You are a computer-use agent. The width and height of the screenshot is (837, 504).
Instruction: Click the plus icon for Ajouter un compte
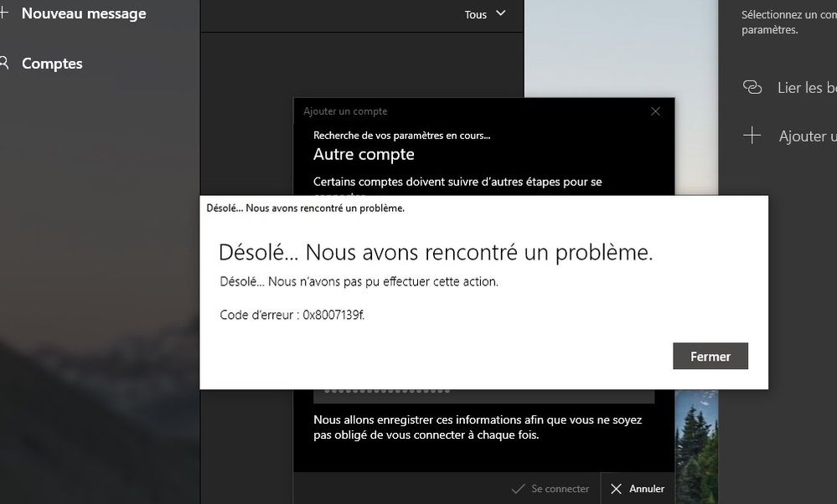pyautogui.click(x=752, y=135)
